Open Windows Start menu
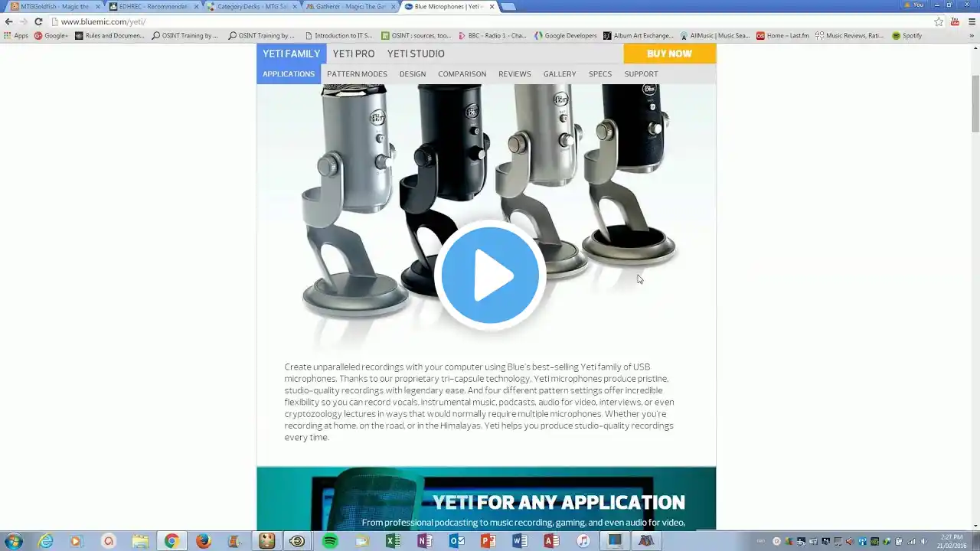Viewport: 980px width, 551px height. 13,541
